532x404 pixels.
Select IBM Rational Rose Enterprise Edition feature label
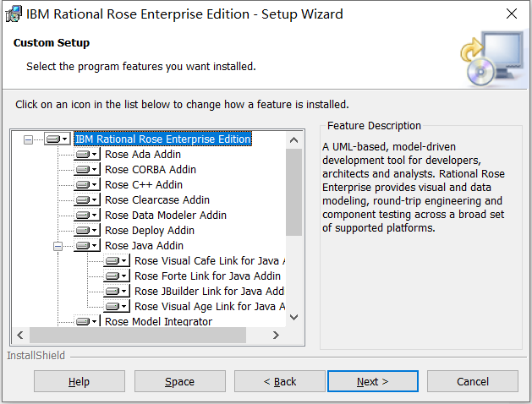tap(163, 139)
